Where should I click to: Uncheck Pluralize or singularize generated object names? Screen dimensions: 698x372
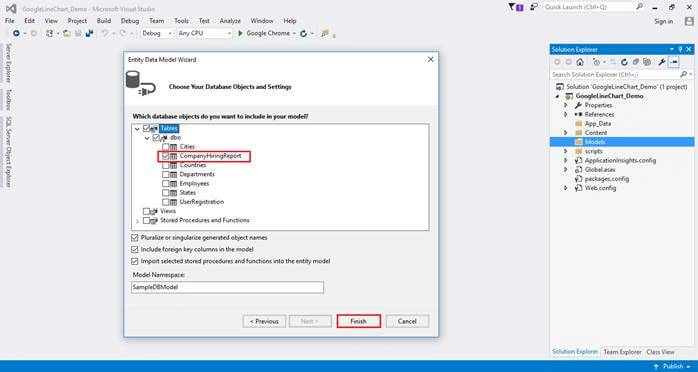tap(134, 238)
